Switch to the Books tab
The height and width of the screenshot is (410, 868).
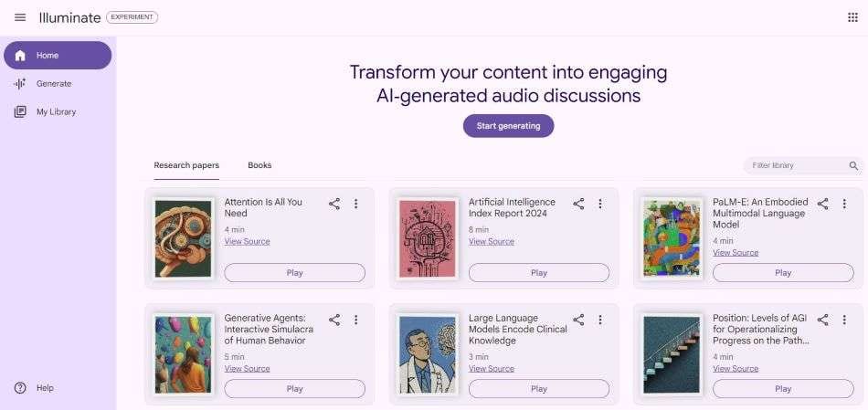[x=259, y=165]
